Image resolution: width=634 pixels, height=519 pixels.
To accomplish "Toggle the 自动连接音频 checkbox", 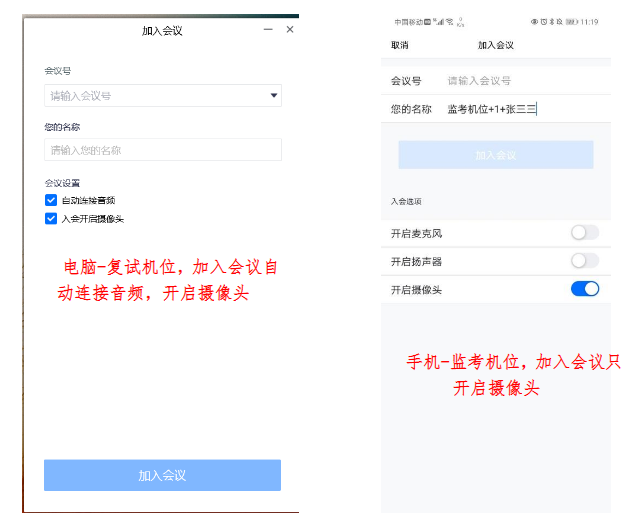I will tap(51, 200).
